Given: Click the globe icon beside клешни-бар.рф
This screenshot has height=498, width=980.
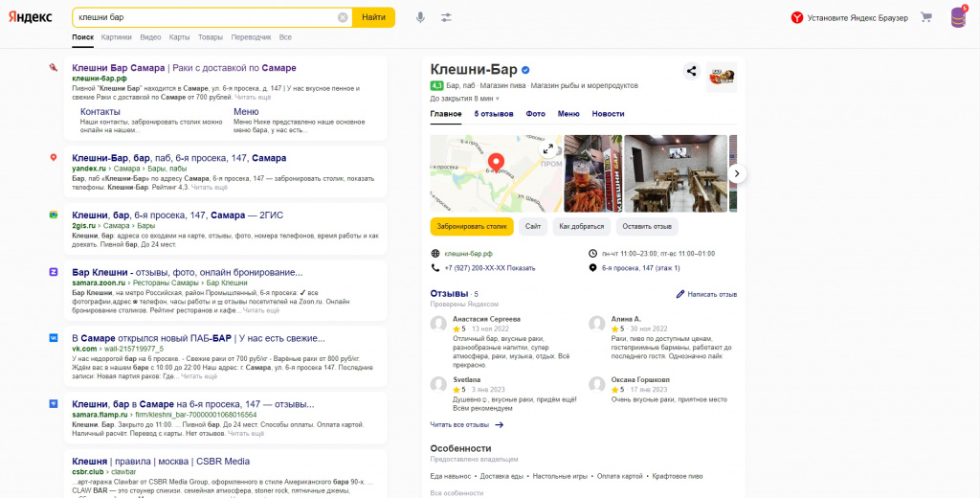Looking at the screenshot, I should pyautogui.click(x=435, y=254).
